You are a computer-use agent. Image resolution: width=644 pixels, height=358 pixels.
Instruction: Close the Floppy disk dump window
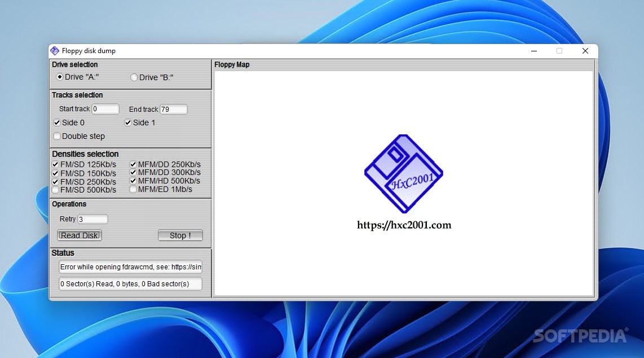coord(585,51)
